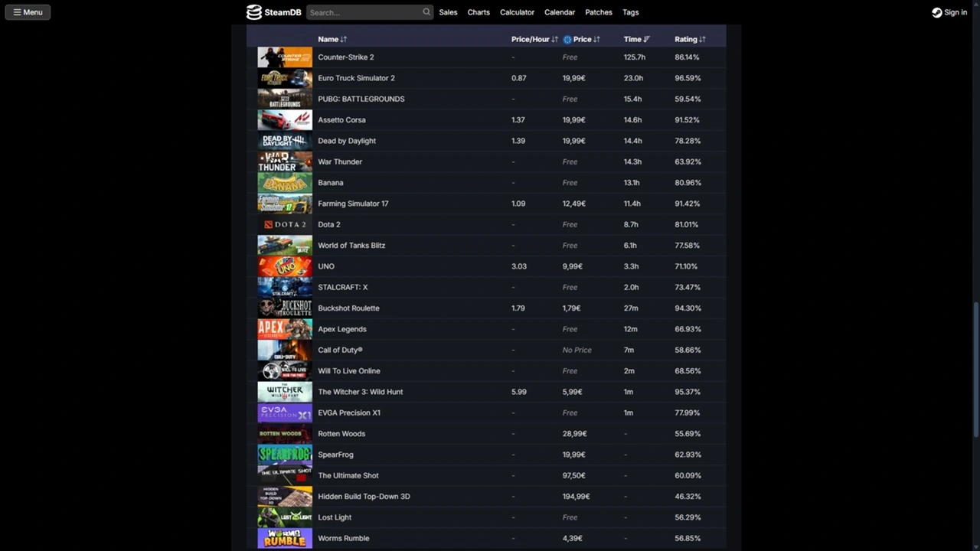
Task: Sort table by Name column
Action: (332, 39)
